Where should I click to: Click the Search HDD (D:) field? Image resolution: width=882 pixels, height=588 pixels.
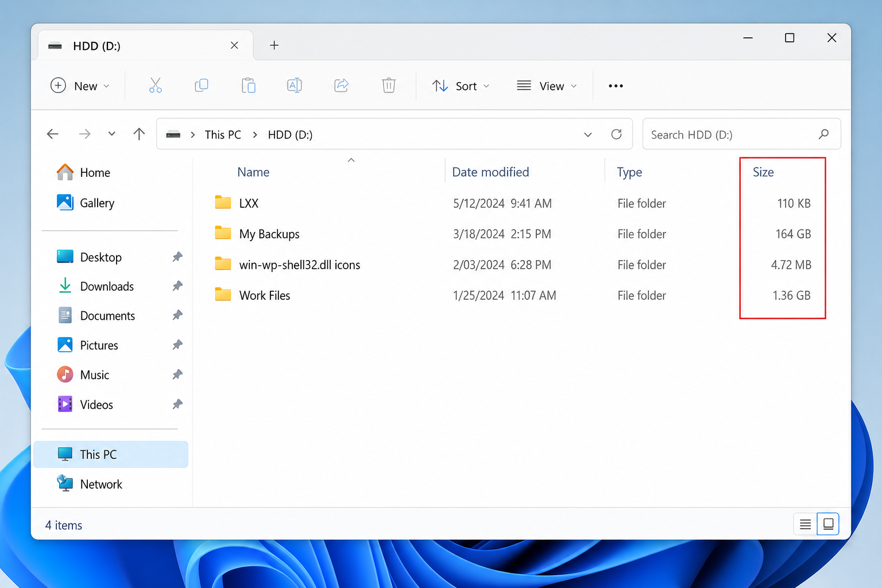pyautogui.click(x=741, y=134)
